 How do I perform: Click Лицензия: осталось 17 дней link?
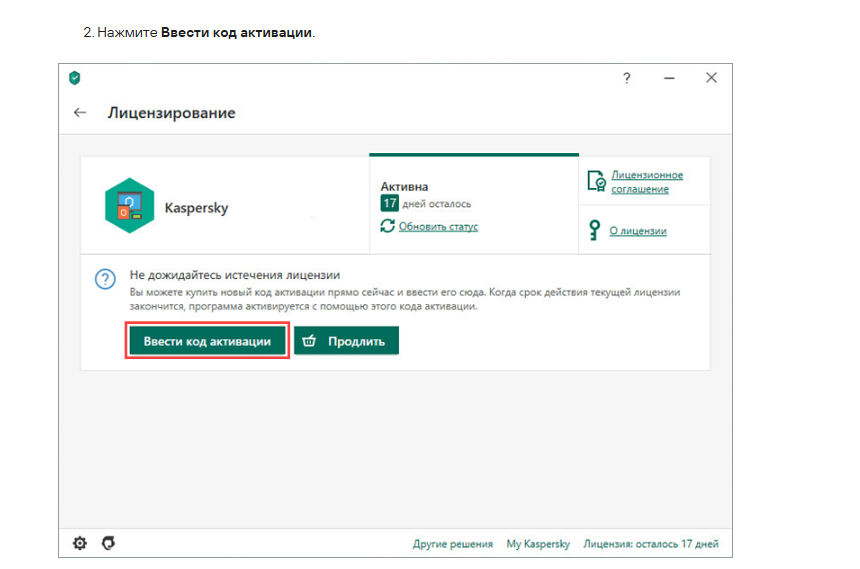point(651,544)
